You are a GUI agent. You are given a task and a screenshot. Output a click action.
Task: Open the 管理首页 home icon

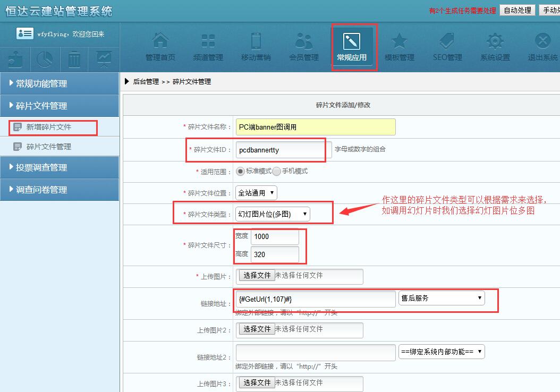[160, 46]
